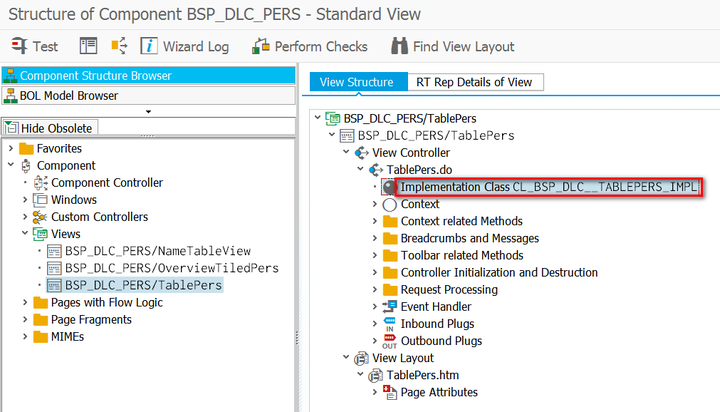Select Breadcrumbs and Messages row
Image resolution: width=720 pixels, height=412 pixels.
(x=469, y=238)
